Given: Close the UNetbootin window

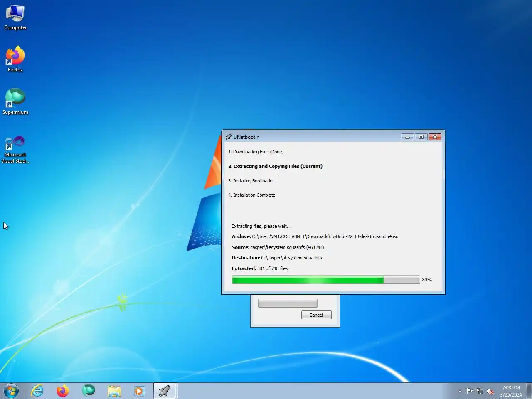Looking at the screenshot, I should point(435,137).
